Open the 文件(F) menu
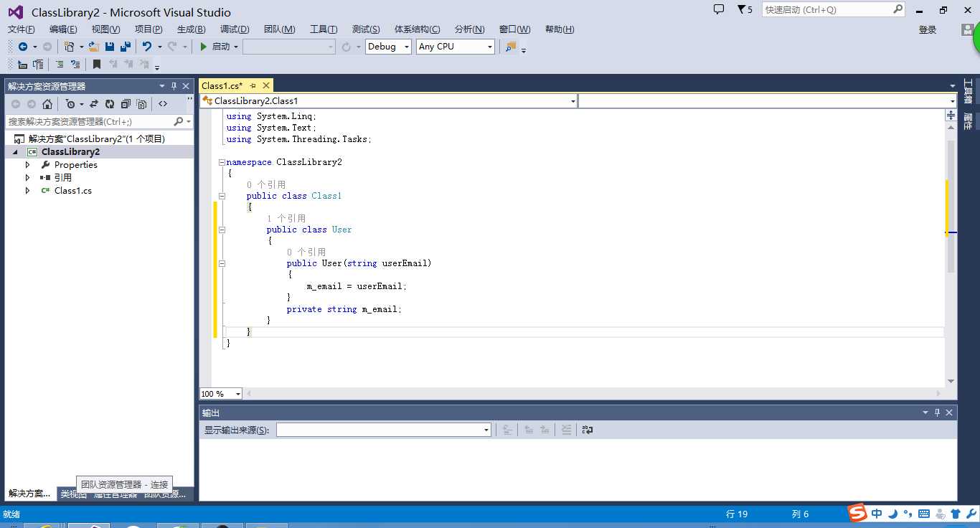Screen dimensions: 980x528 [22, 29]
